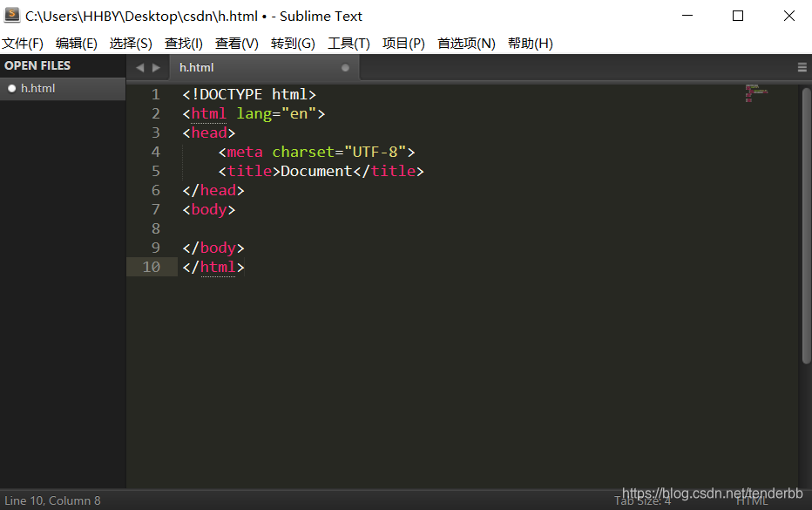Open the 查找(I) menu
Screen dimensions: 812x510
183,44
